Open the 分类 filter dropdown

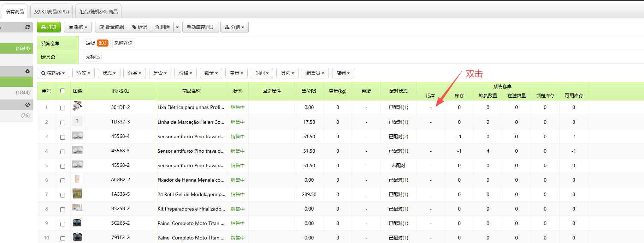pyautogui.click(x=135, y=73)
